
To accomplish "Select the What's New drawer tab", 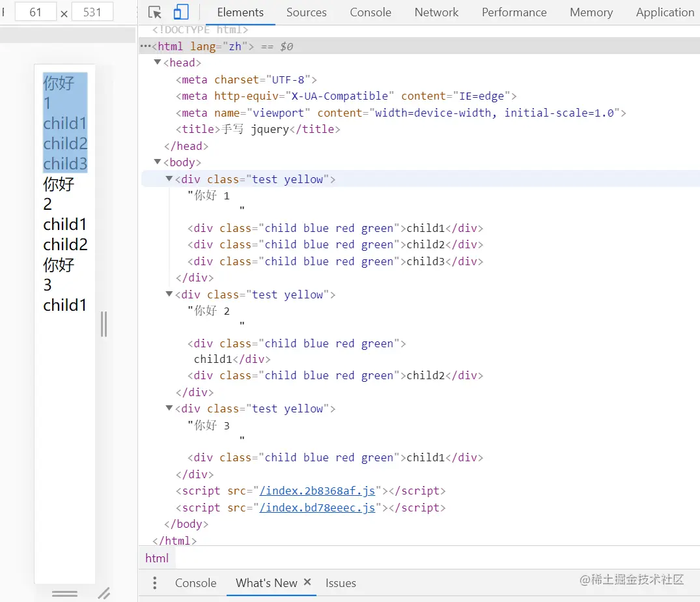I will pos(266,583).
